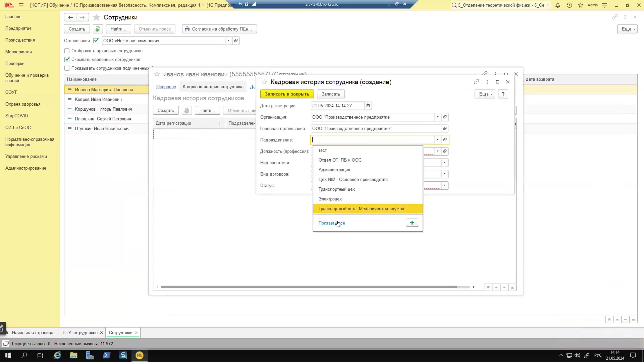Open the 1C main menu hamburger icon
Viewport: 644px width, 362px height.
click(x=21, y=5)
